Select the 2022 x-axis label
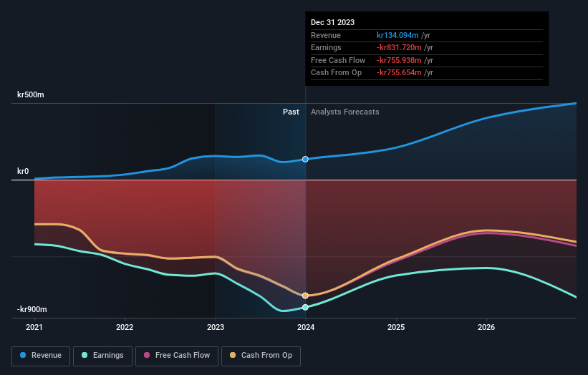The image size is (588, 375). pyautogui.click(x=125, y=328)
